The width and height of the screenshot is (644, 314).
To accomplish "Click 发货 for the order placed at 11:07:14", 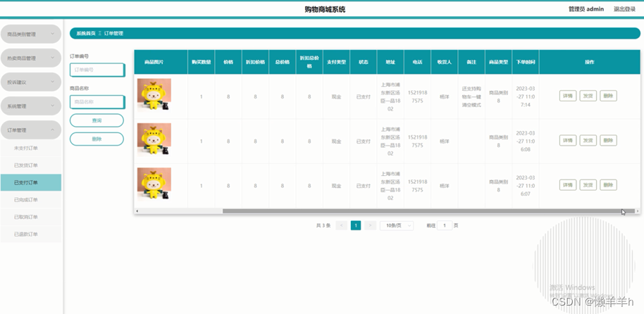I will pos(588,96).
